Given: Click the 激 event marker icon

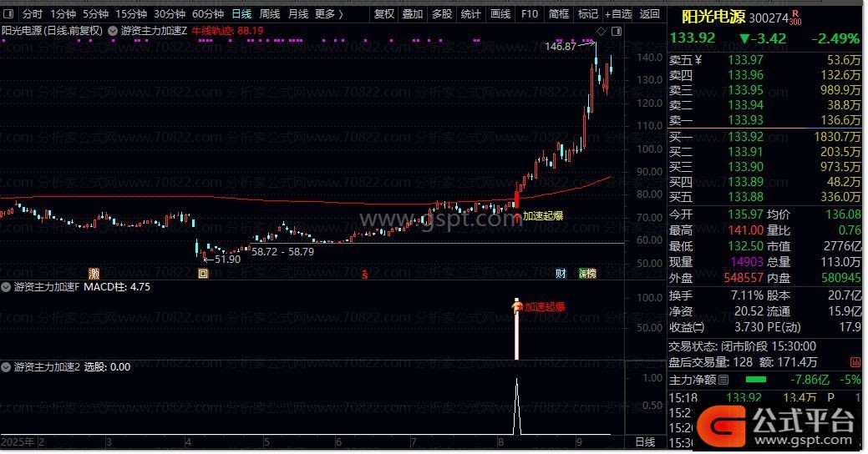Looking at the screenshot, I should [94, 273].
